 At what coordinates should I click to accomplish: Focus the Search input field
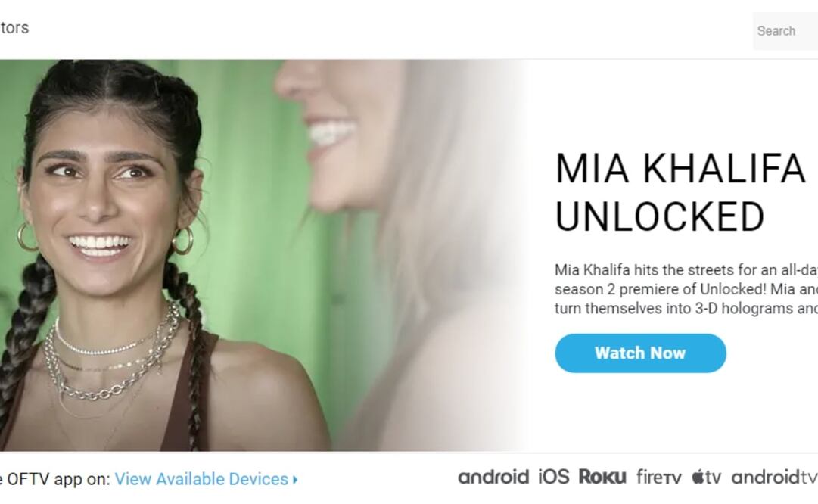785,31
